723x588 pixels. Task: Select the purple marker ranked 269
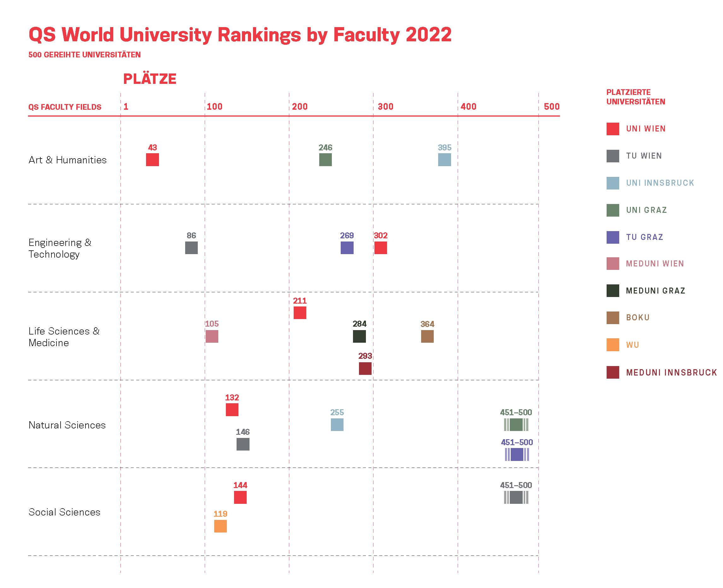(347, 247)
